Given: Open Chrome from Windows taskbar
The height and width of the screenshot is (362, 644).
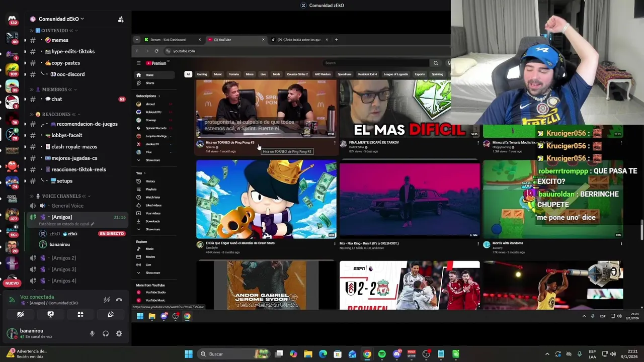Looking at the screenshot, I should click(x=367, y=354).
